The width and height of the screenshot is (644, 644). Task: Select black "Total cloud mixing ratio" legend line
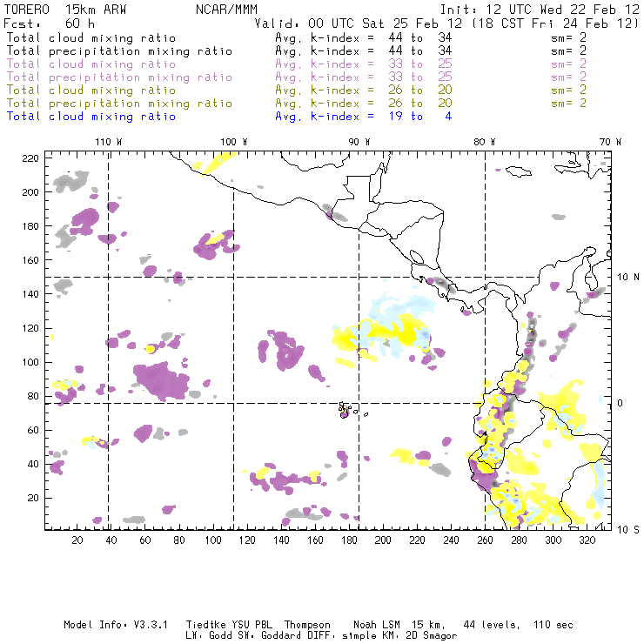click(91, 38)
